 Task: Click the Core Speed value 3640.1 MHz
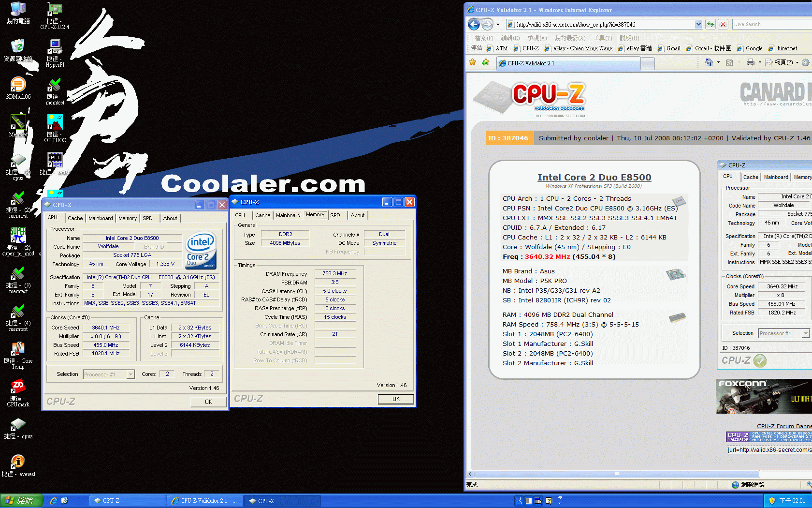coord(106,328)
